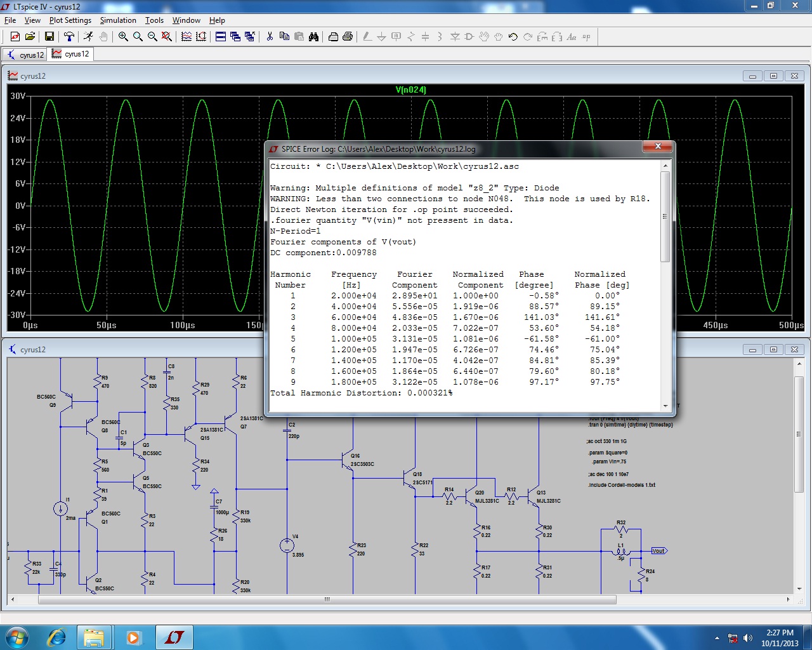Click the Autorange plot icon
The height and width of the screenshot is (650, 812).
coord(201,37)
